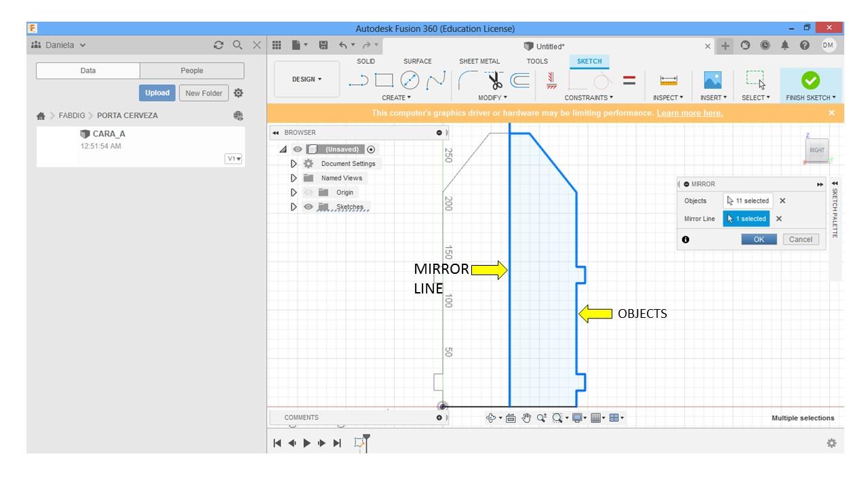Click the Look At navigation icon
This screenshot has height=488, width=868.
click(511, 418)
